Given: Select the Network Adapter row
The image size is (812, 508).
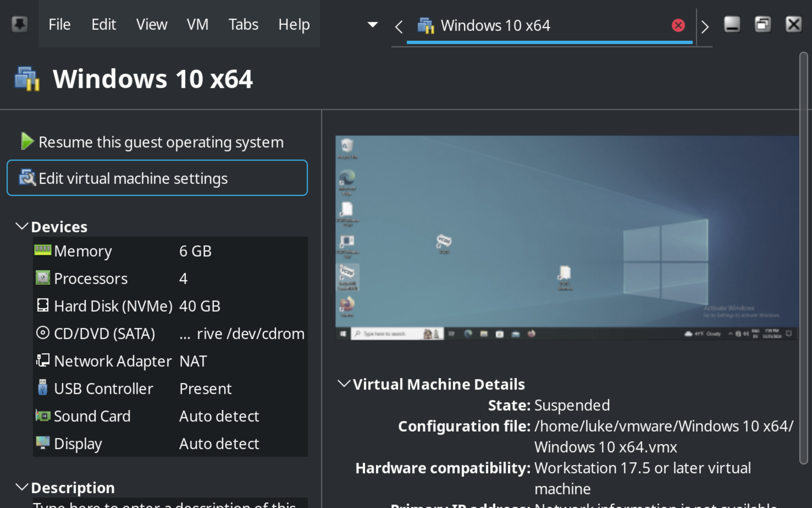Looking at the screenshot, I should (x=170, y=361).
